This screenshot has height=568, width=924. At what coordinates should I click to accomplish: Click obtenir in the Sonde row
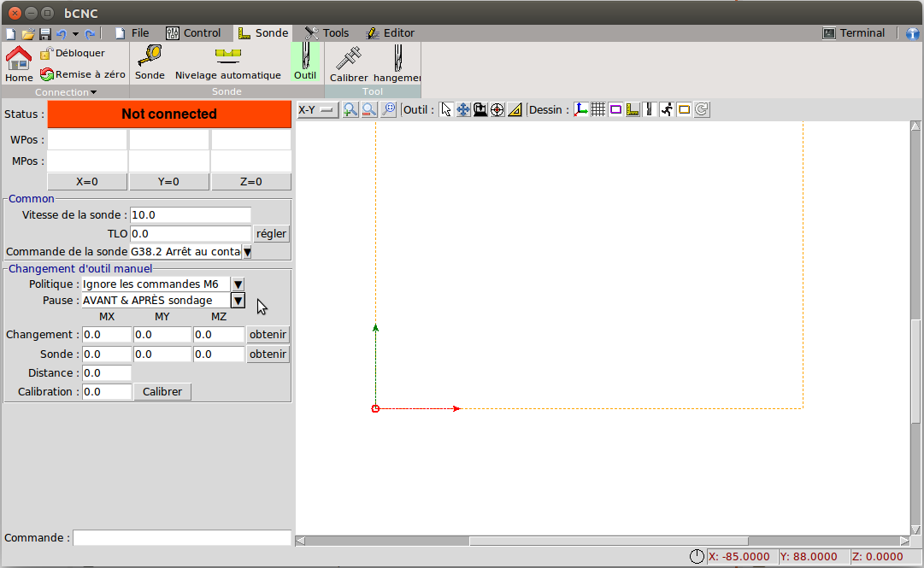click(x=268, y=354)
